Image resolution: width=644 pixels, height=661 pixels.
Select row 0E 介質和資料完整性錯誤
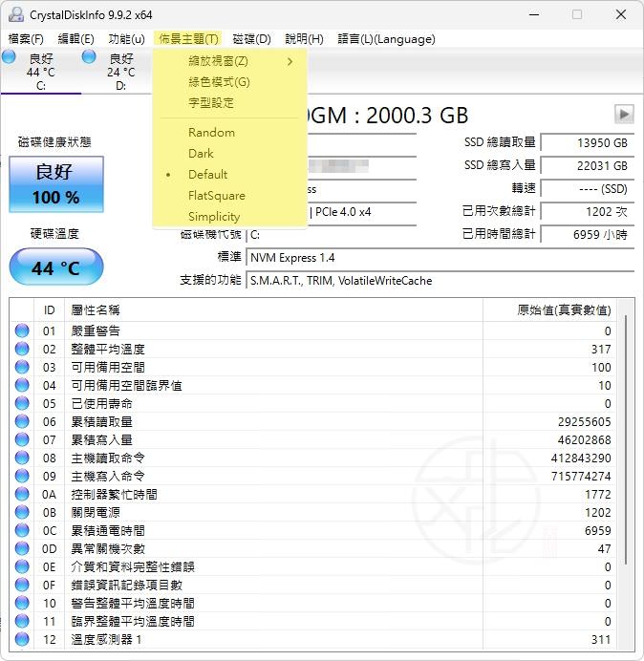(313, 566)
